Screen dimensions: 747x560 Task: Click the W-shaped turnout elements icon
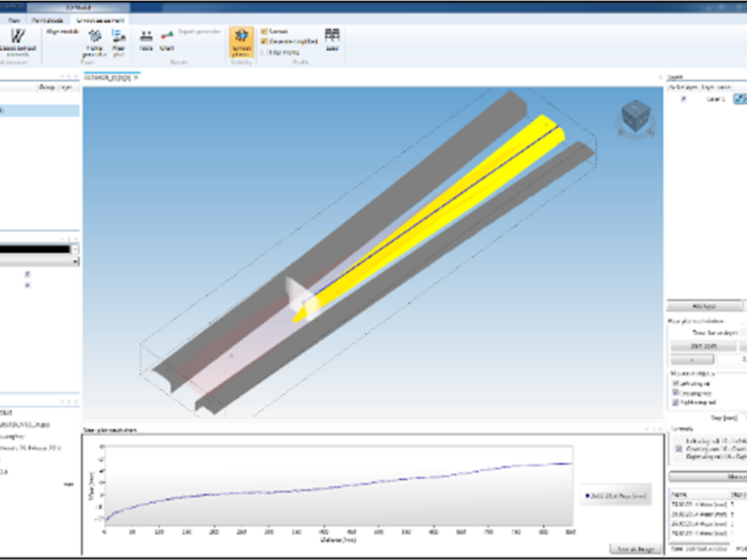tap(18, 37)
